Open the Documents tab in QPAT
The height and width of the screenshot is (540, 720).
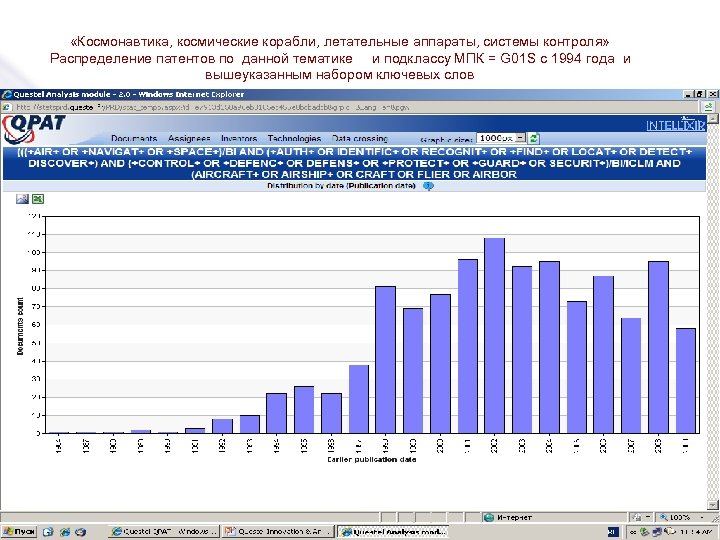[134, 138]
